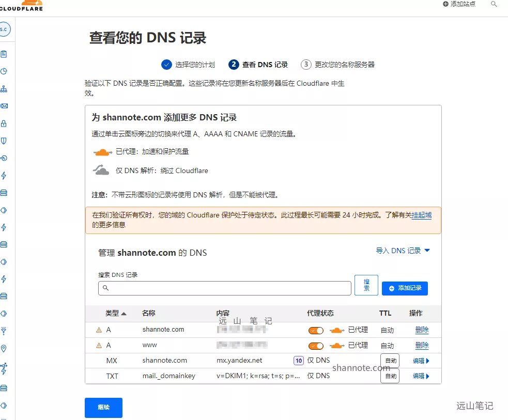Expand 编辑 options for the TXT record
The image size is (508, 420).
coord(421,376)
